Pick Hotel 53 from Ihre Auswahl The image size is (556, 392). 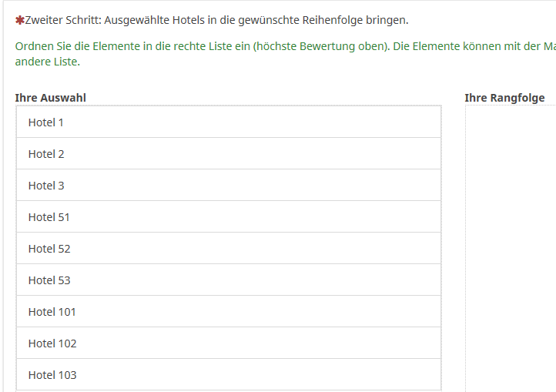(x=228, y=280)
